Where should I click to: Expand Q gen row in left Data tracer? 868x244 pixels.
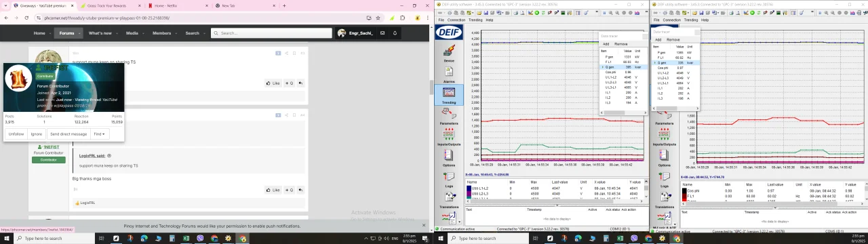(603, 67)
